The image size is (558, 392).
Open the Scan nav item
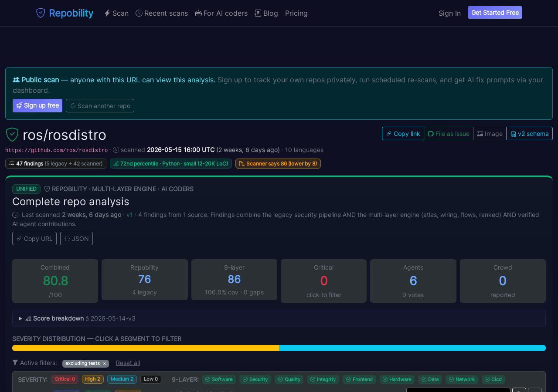(x=116, y=13)
